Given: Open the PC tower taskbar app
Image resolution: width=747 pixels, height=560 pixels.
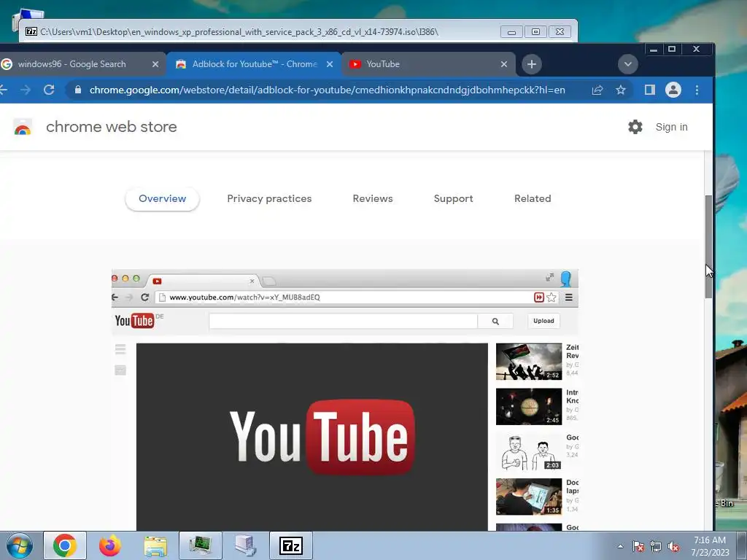Looking at the screenshot, I should click(246, 545).
